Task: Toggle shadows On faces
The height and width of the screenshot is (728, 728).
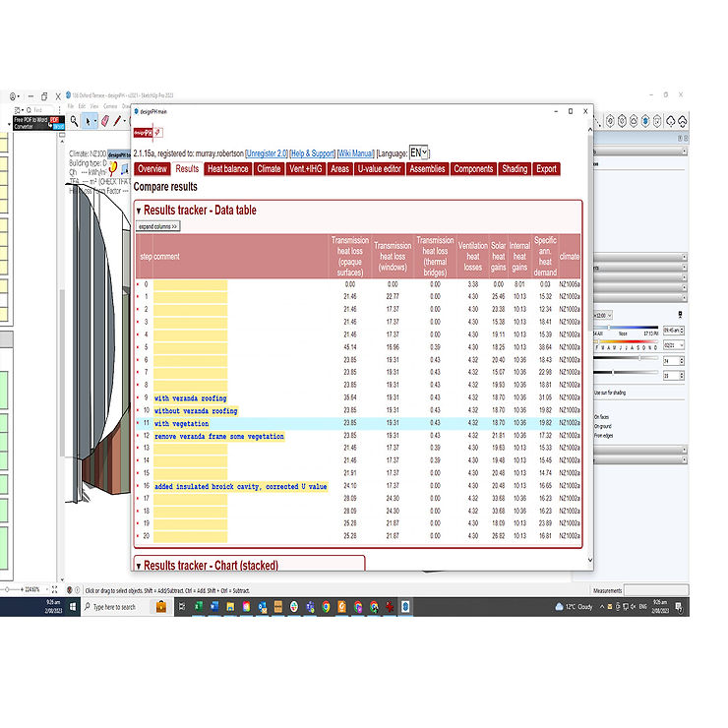Action: pos(601,417)
